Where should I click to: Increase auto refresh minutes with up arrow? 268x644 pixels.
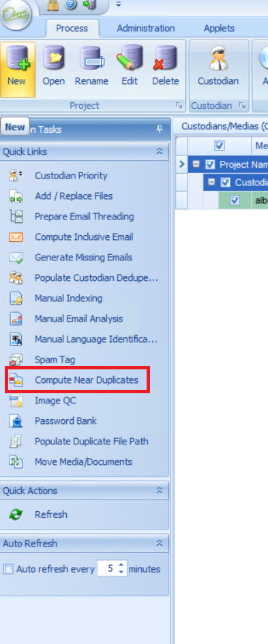121,566
